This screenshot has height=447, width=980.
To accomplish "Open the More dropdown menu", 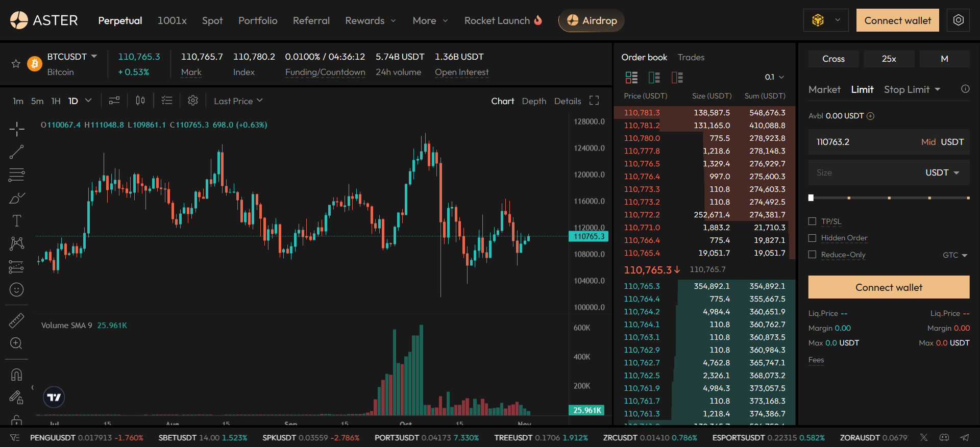I will 430,20.
